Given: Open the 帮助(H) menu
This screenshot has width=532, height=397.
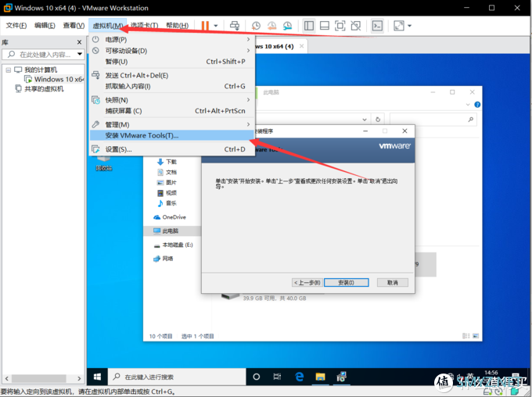Looking at the screenshot, I should (x=177, y=26).
